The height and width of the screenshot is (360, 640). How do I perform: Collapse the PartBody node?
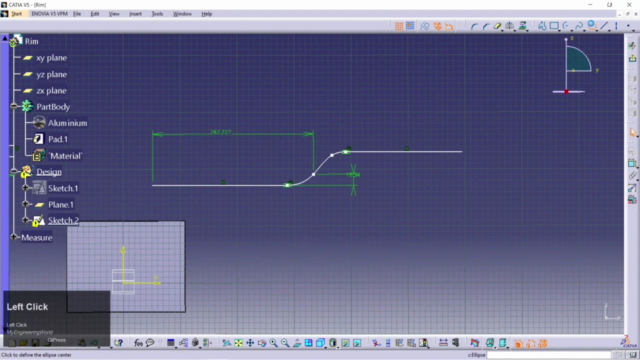pos(14,106)
